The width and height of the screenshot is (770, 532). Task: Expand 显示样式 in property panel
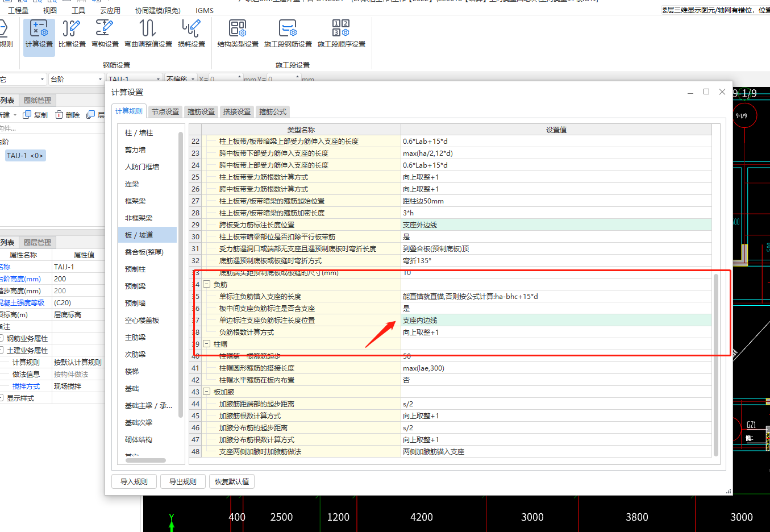tap(2, 398)
